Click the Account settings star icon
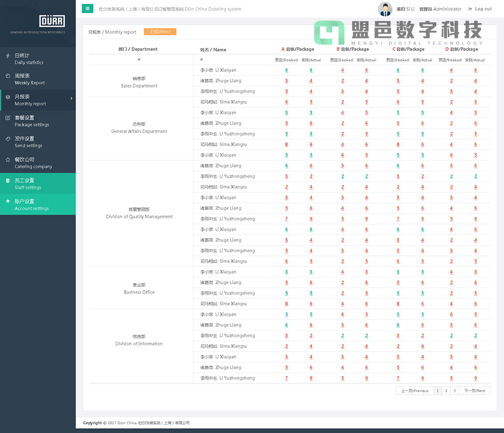 coord(7,201)
